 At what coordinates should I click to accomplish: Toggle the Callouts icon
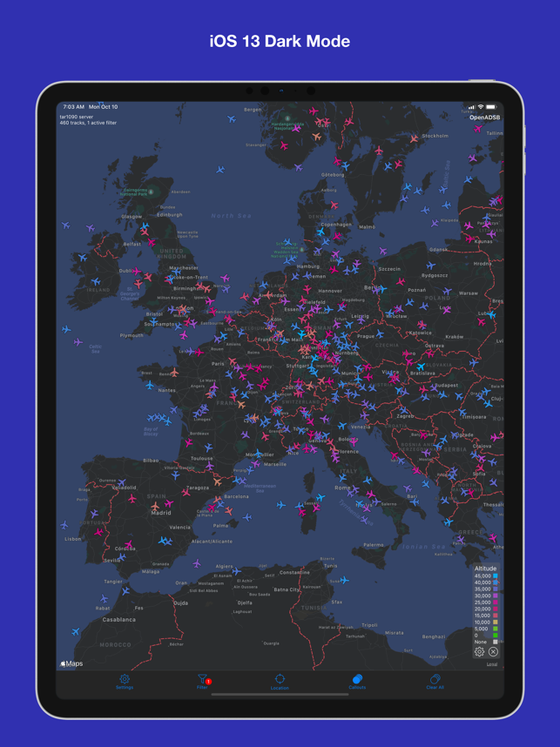(357, 681)
